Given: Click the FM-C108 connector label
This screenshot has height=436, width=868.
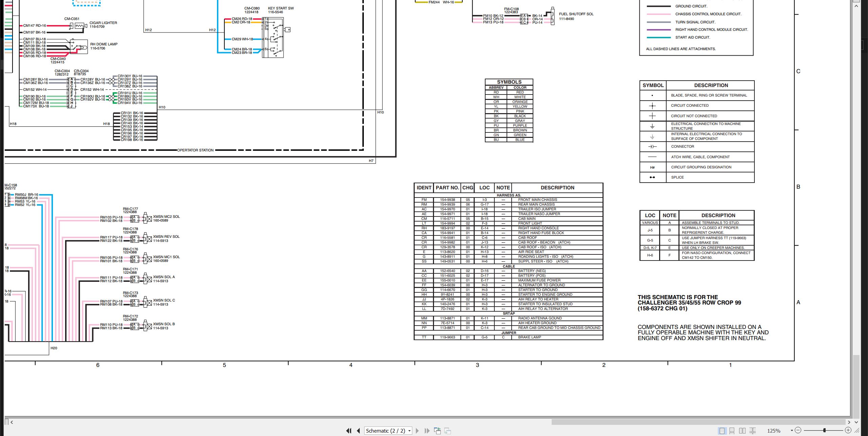Looking at the screenshot, I should tap(511, 9).
